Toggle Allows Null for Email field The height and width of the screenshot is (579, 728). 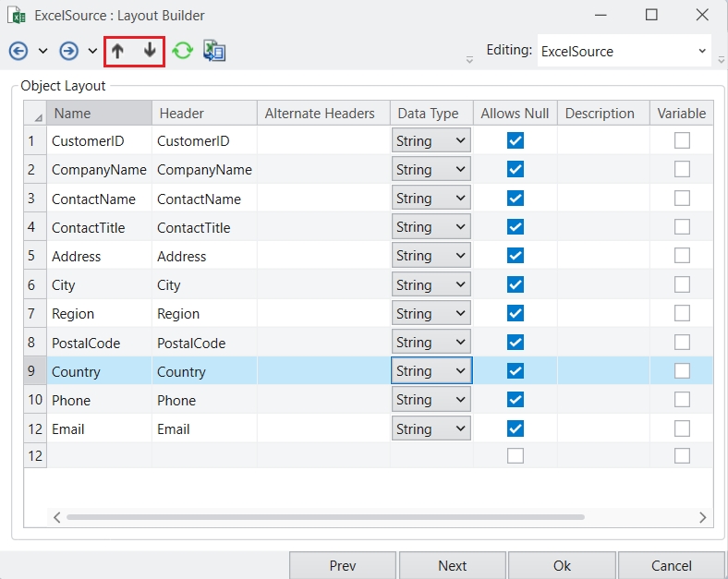(516, 428)
